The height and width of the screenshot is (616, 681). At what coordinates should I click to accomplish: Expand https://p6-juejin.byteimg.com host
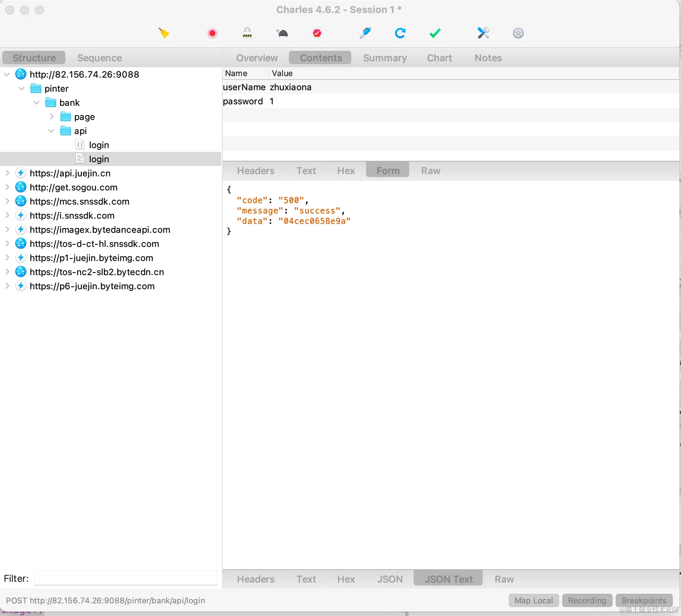point(7,286)
